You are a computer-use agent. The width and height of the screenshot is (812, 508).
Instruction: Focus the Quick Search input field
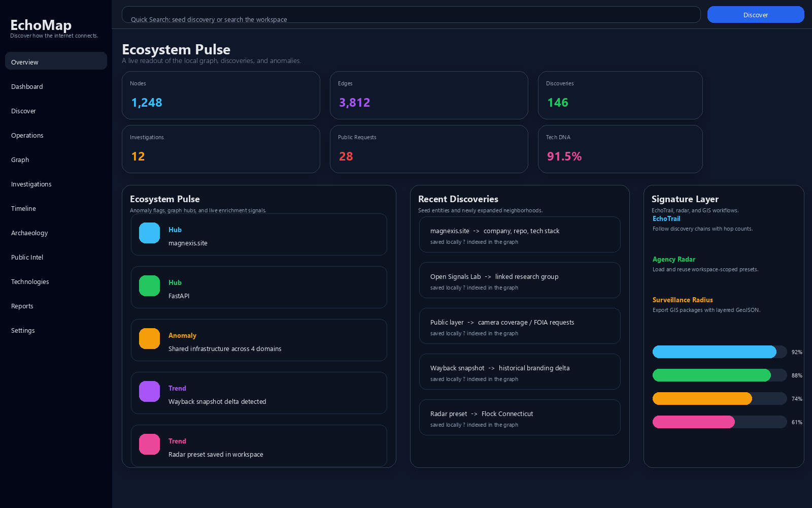(x=411, y=15)
